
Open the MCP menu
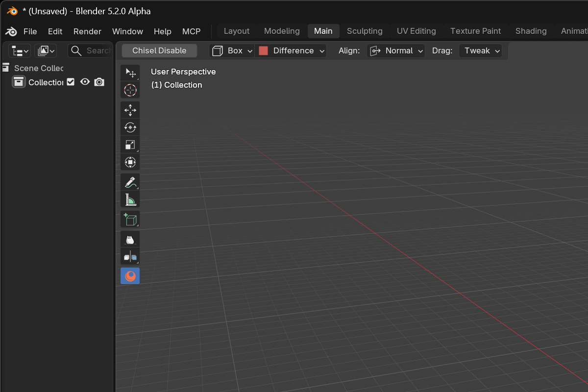192,31
